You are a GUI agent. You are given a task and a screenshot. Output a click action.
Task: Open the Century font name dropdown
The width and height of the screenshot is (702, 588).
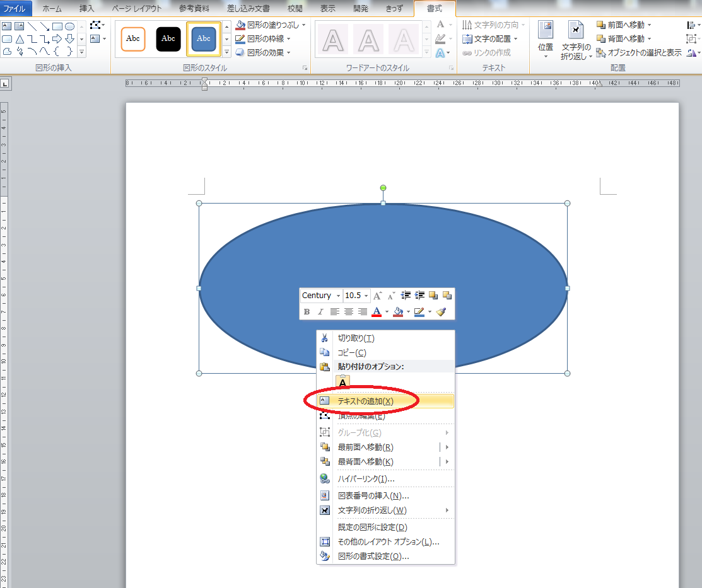coord(339,296)
